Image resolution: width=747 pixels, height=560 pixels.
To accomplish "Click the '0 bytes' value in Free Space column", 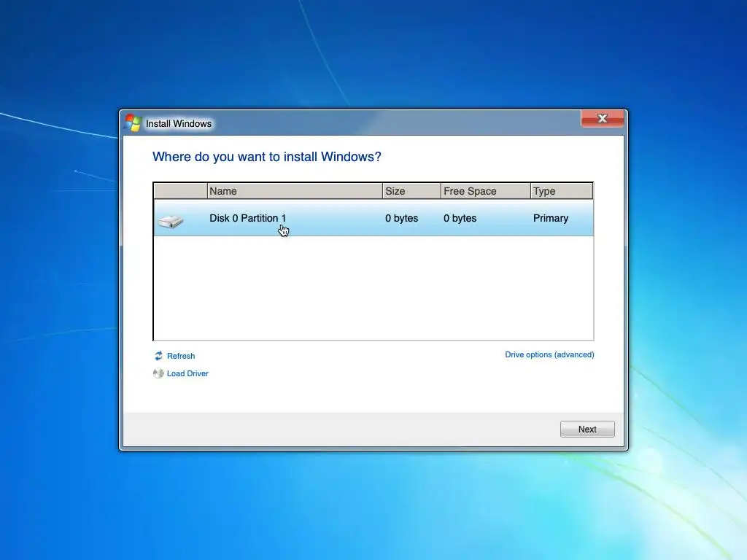I will 460,218.
